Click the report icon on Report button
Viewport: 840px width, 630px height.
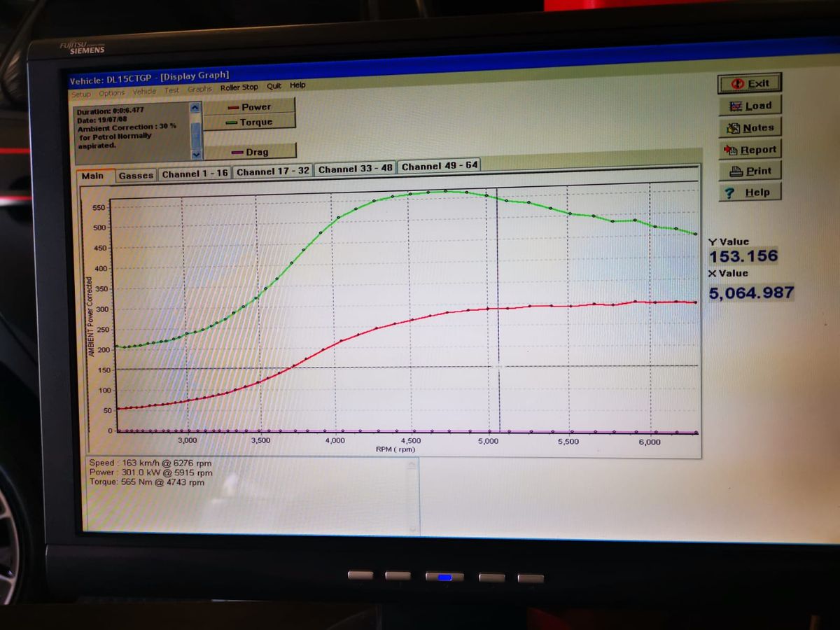pyautogui.click(x=732, y=150)
